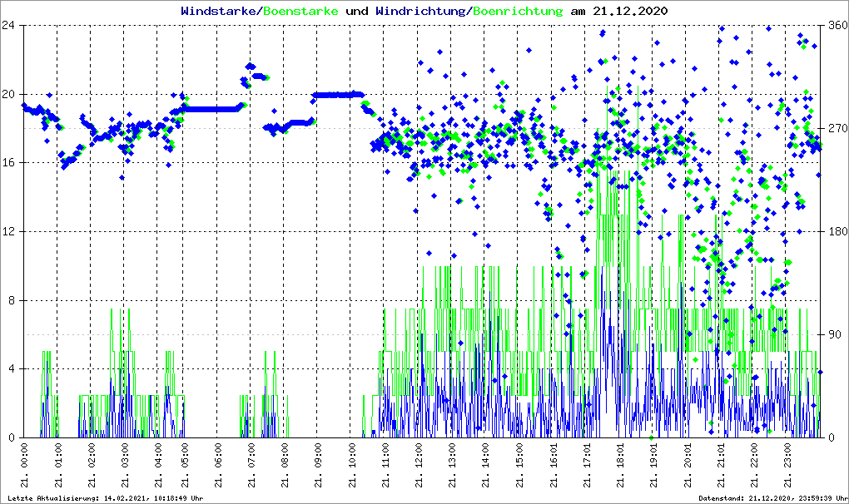This screenshot has width=849, height=504.
Task: Click the 90 label on right axis
Action: click(834, 334)
